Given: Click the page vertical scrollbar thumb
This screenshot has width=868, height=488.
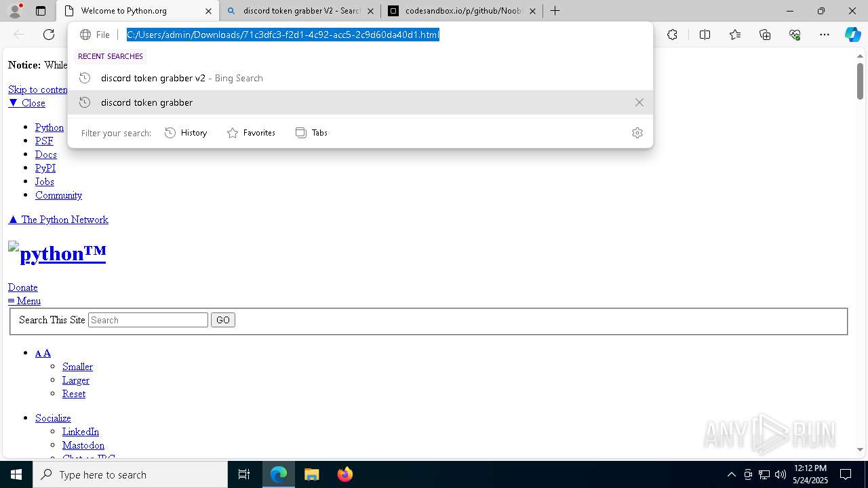Looking at the screenshot, I should coord(860,81).
